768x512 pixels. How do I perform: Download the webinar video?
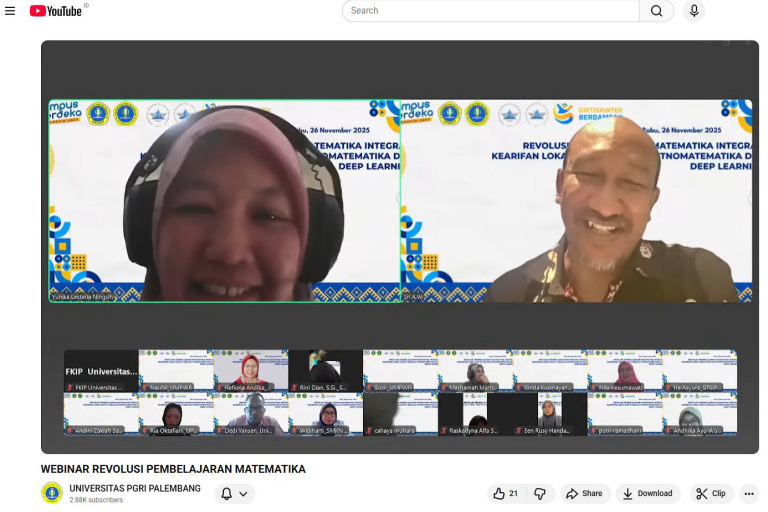coord(646,493)
